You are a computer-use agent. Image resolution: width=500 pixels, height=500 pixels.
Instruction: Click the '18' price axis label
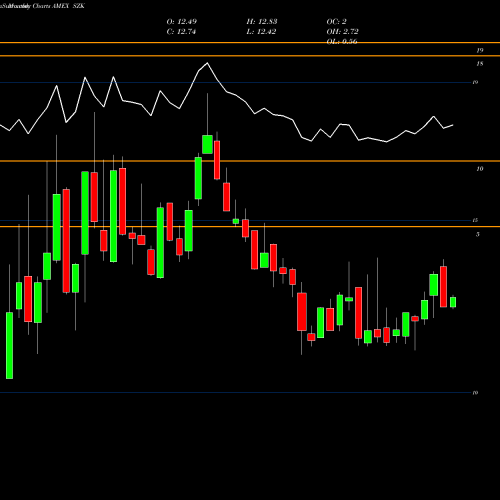[x=480, y=64]
